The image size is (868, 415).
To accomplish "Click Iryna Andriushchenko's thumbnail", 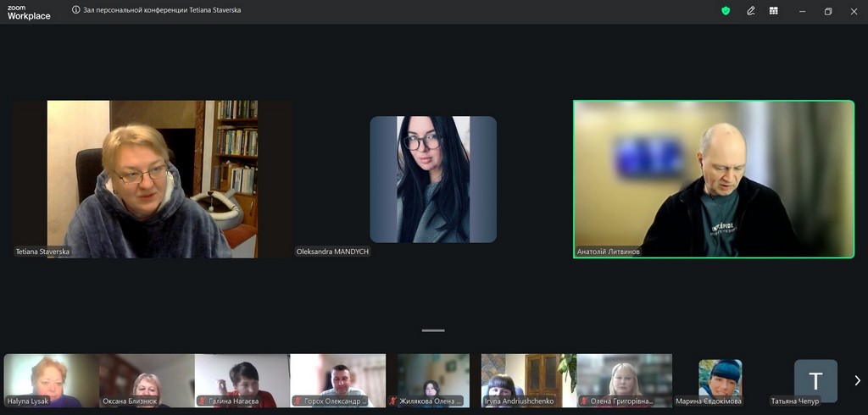I will [x=528, y=379].
